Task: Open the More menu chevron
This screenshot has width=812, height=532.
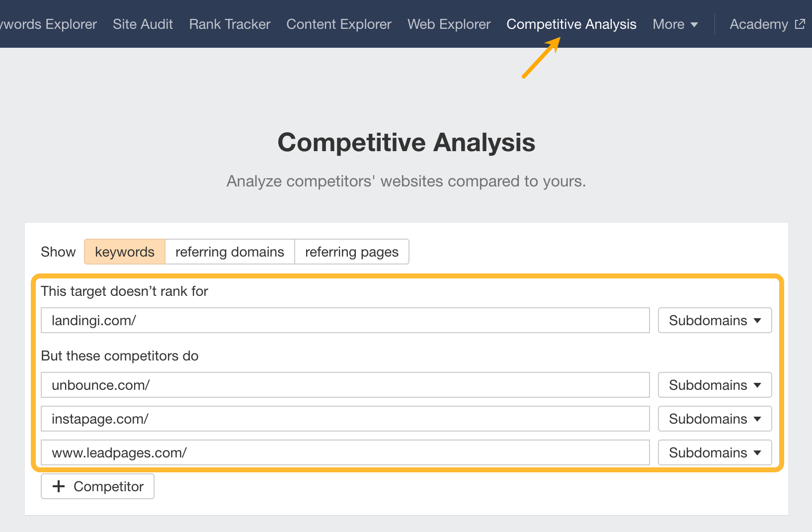Action: [695, 24]
